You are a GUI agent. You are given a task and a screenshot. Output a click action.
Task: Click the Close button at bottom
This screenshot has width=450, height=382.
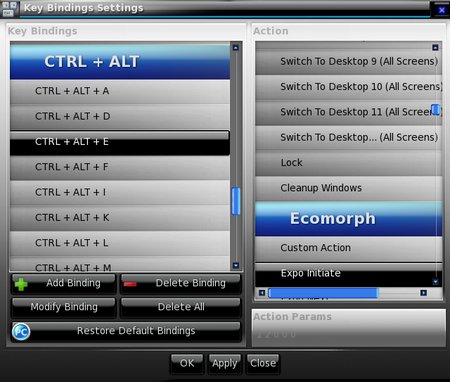tap(263, 363)
